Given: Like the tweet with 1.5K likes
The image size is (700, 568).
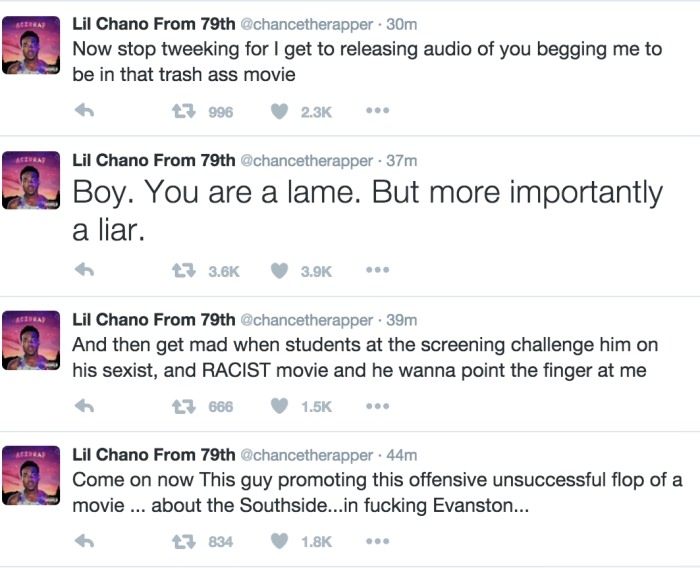Looking at the screenshot, I should [281, 406].
